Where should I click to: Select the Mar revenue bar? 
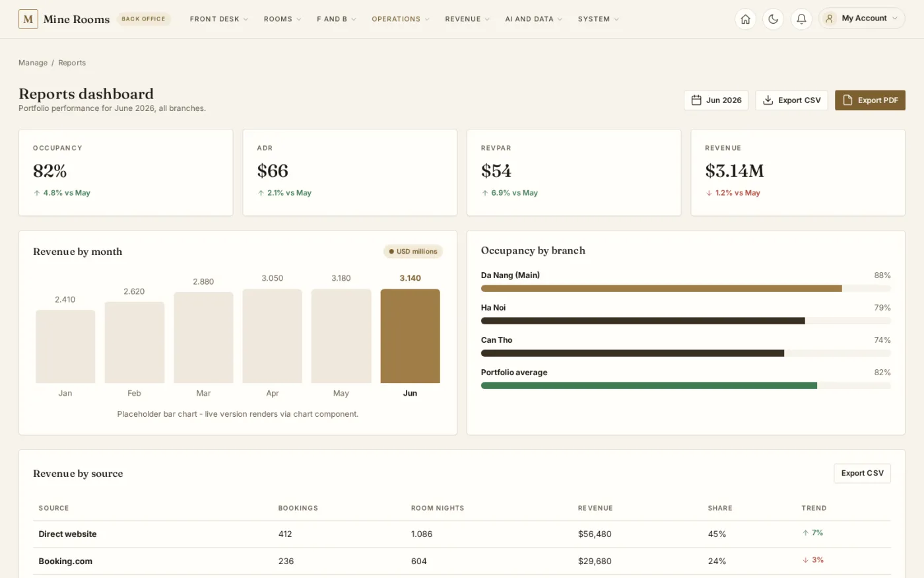203,338
